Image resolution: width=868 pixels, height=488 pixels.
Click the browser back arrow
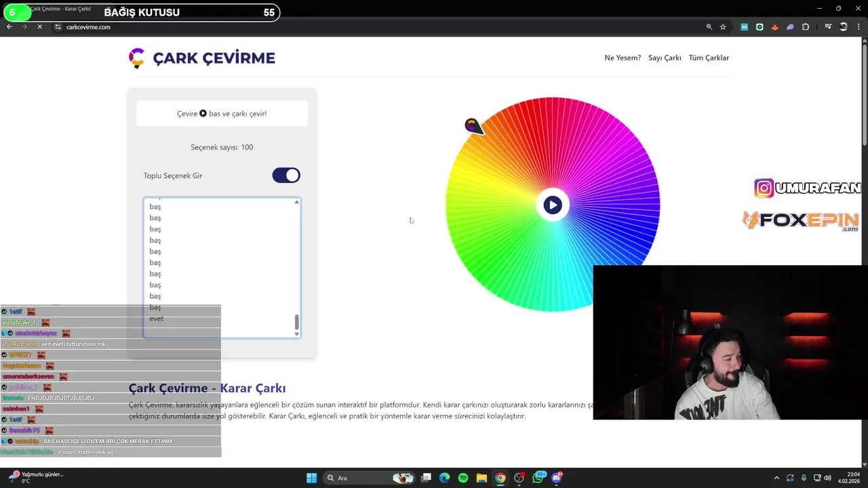pos(9,27)
